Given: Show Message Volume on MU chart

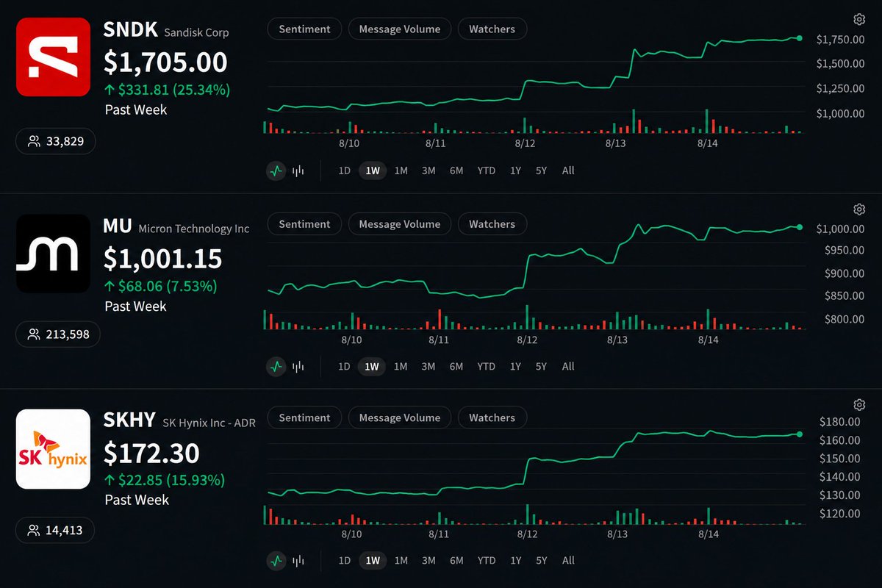Looking at the screenshot, I should pos(400,224).
